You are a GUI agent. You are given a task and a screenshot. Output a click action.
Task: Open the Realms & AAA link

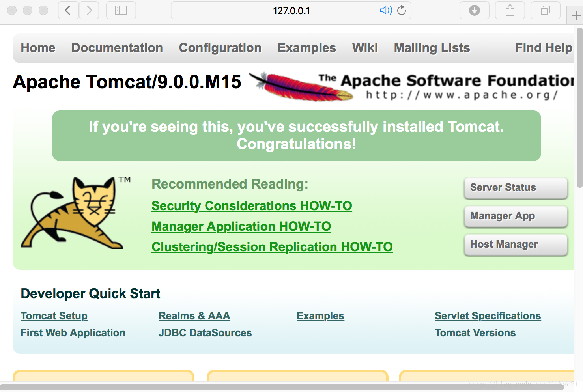tap(194, 316)
